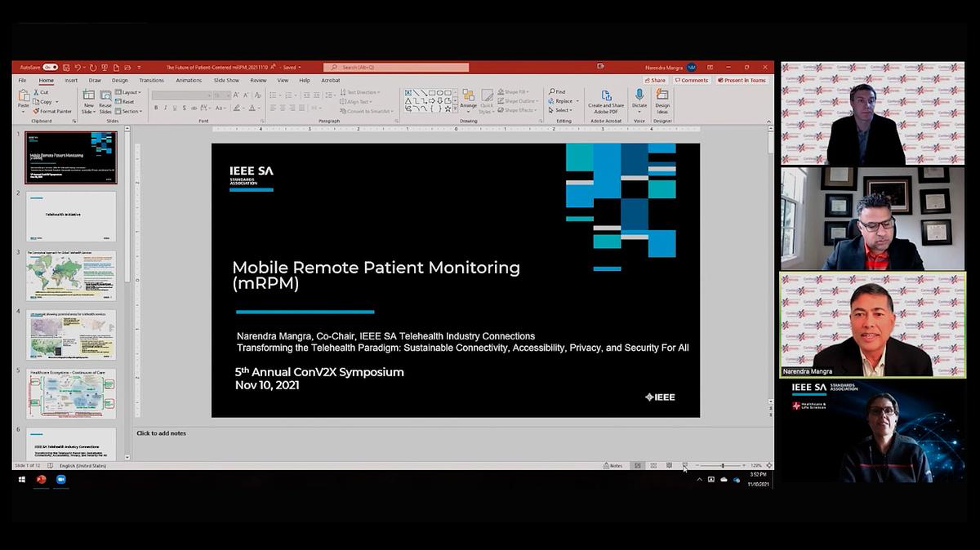Turn on the AutoSave switch

[50, 68]
